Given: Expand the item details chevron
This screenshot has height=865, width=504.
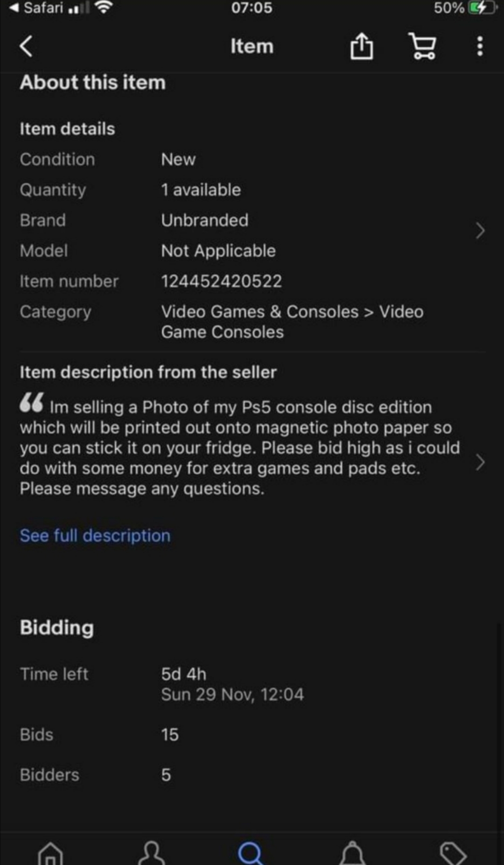Looking at the screenshot, I should coord(480,231).
